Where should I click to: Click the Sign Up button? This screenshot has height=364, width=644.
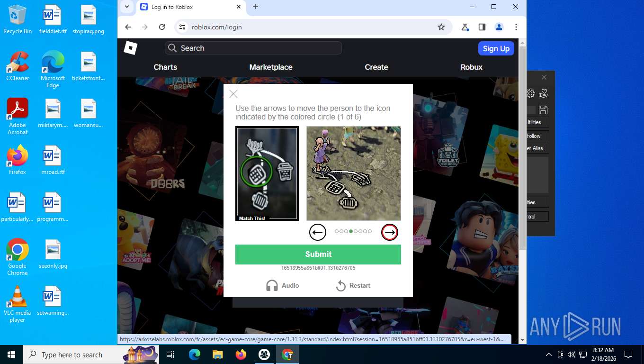pyautogui.click(x=496, y=48)
